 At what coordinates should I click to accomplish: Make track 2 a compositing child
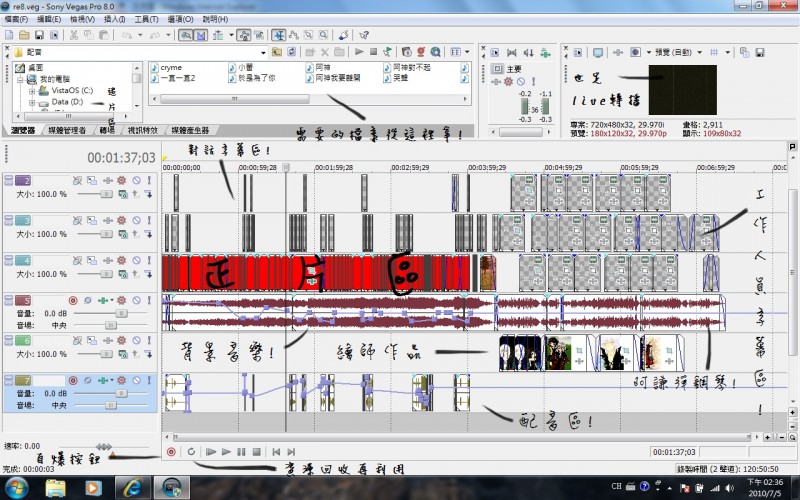click(x=148, y=194)
